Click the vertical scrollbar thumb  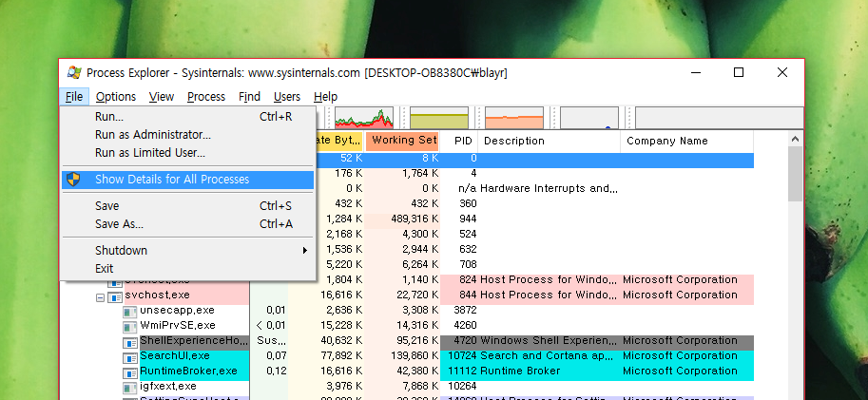795,174
